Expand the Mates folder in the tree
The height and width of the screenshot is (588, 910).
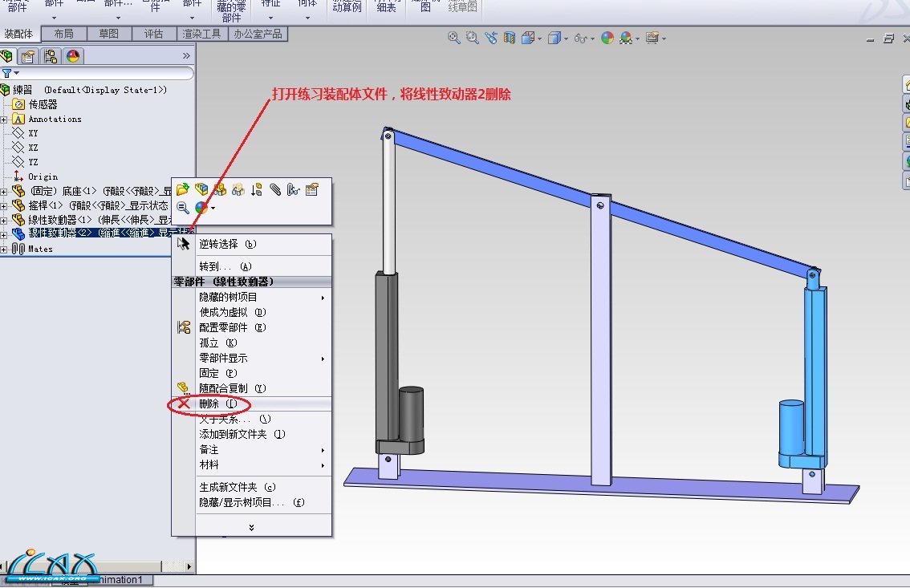click(x=5, y=249)
